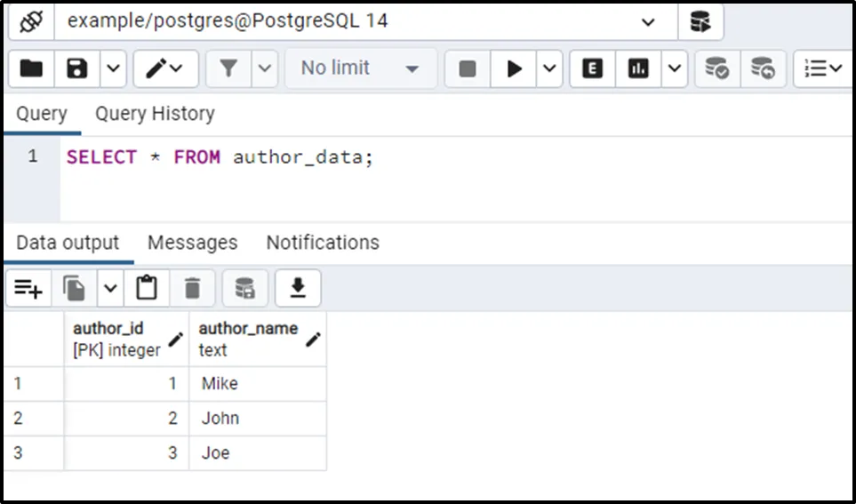
Task: Open the Messages tab
Action: pos(192,243)
